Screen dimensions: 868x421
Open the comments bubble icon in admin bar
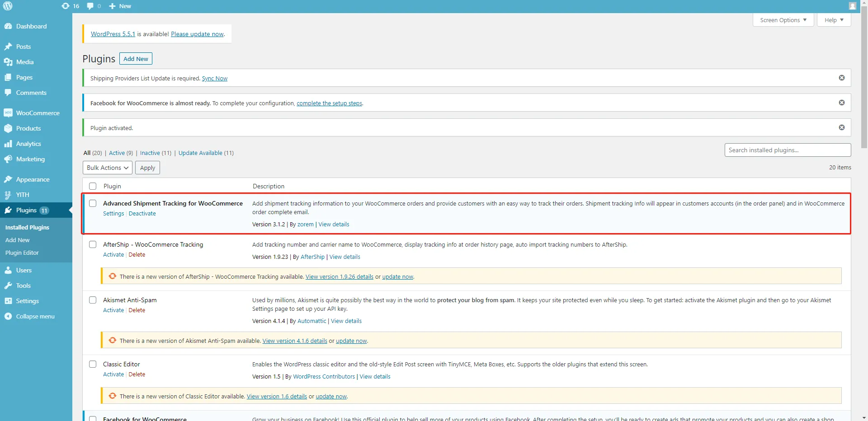point(90,6)
